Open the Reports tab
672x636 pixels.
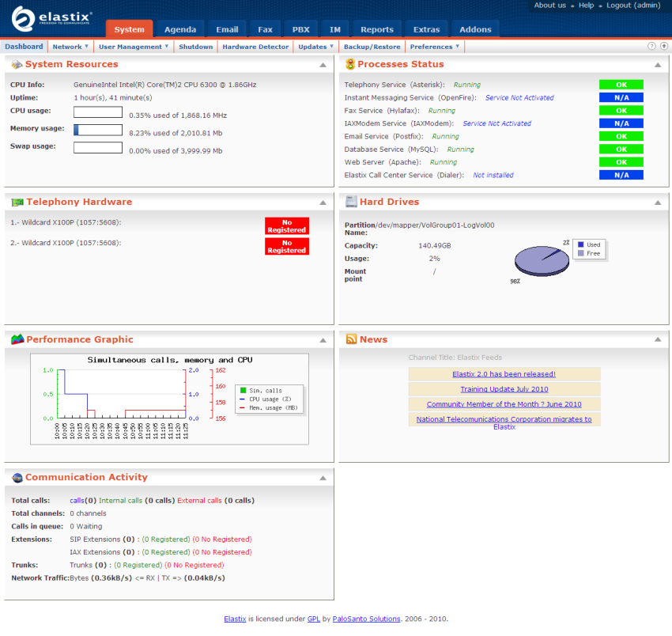click(x=376, y=29)
